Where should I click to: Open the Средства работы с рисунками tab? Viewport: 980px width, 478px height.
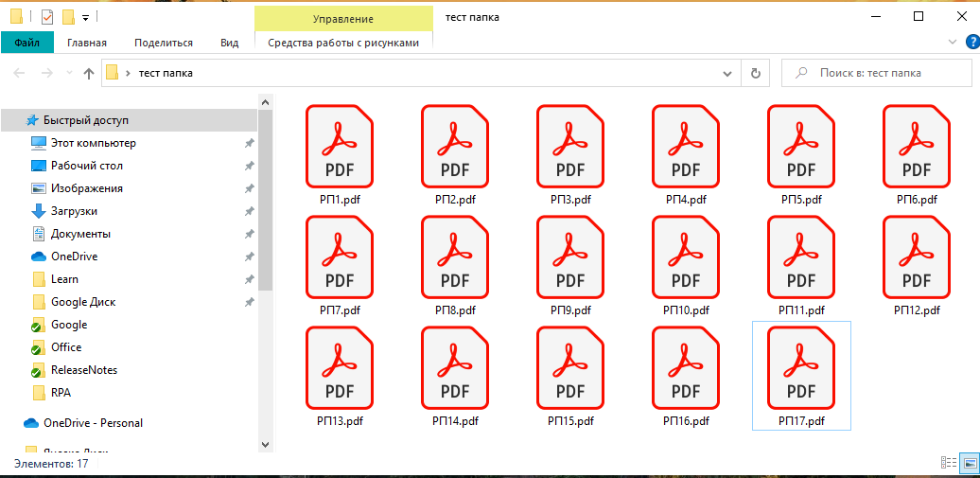coord(343,43)
